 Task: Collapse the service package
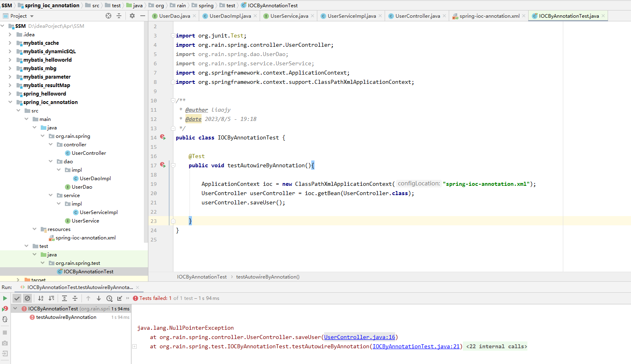pos(50,195)
